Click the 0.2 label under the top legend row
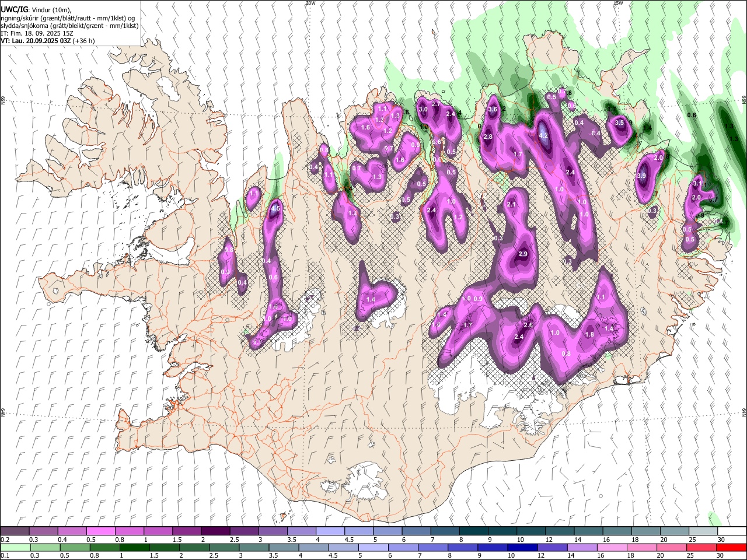 [5, 540]
